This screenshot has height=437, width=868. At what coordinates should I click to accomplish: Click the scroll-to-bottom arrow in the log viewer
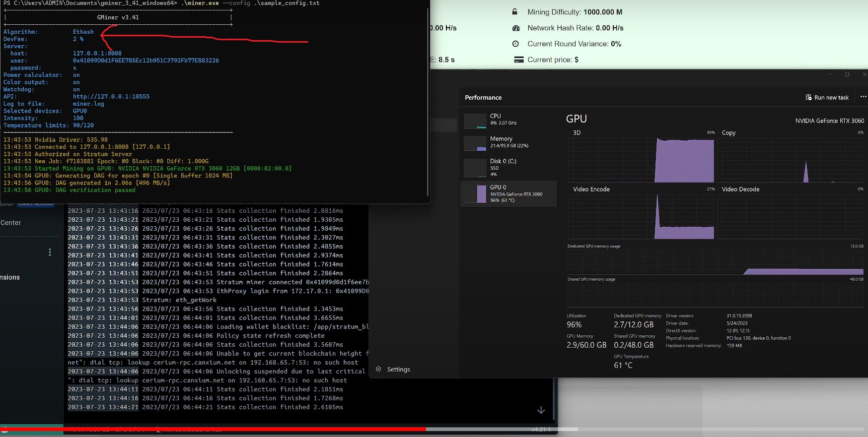(541, 410)
